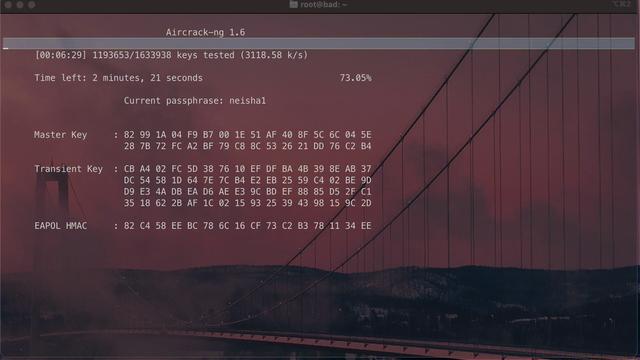Click the Time left: 2 minutes, 21 seconds text

[118, 78]
